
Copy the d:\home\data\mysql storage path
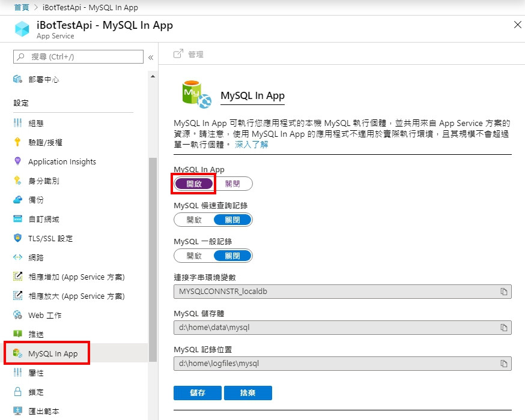tap(503, 328)
